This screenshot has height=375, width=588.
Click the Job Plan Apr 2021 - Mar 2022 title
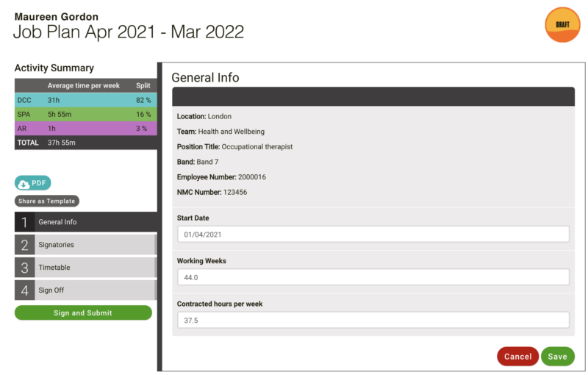pyautogui.click(x=129, y=32)
